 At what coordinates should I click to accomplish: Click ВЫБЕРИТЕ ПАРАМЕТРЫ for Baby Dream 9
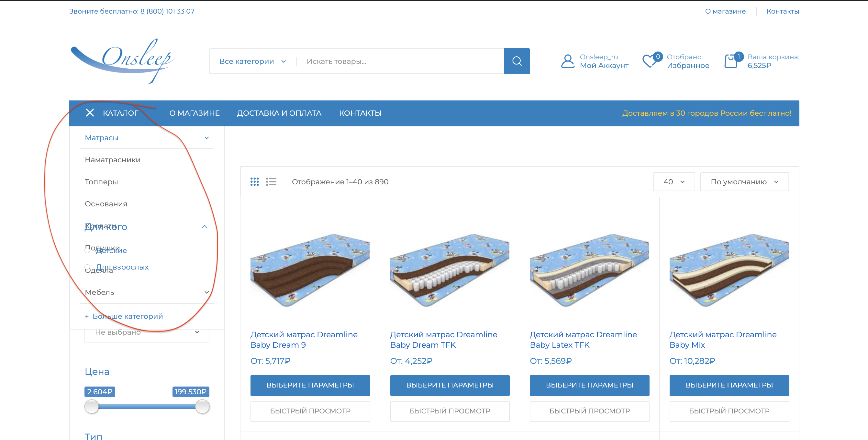point(310,385)
